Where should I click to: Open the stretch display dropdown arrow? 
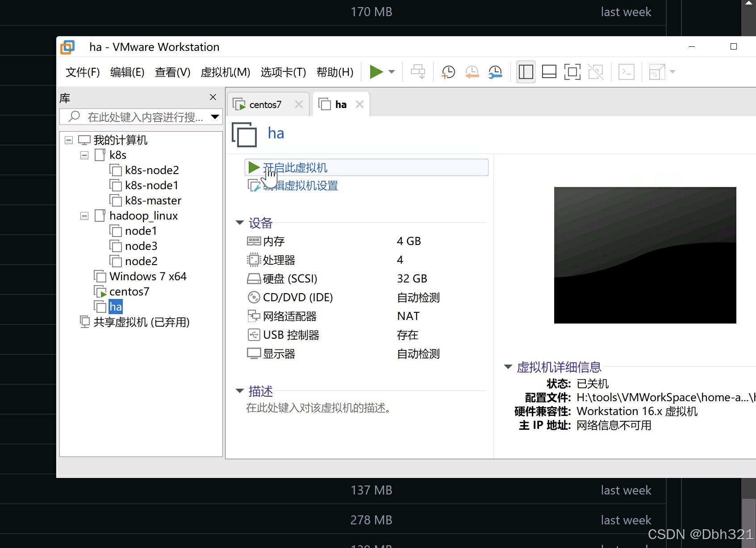point(672,71)
